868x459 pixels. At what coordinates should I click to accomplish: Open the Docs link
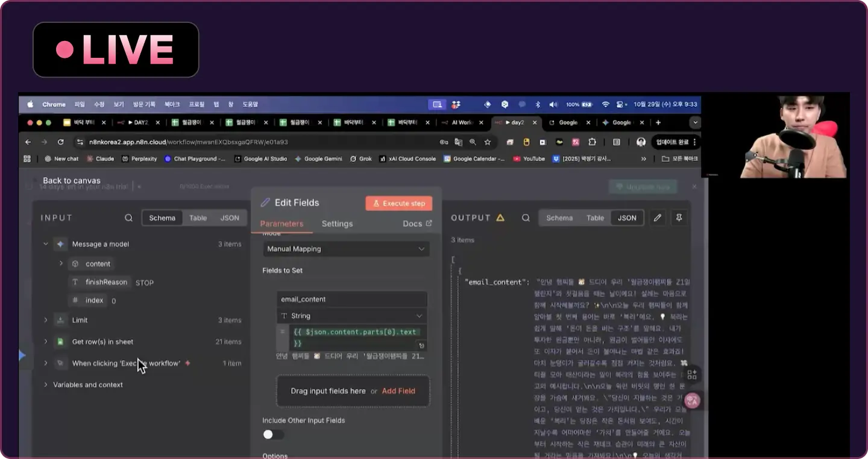(x=417, y=223)
